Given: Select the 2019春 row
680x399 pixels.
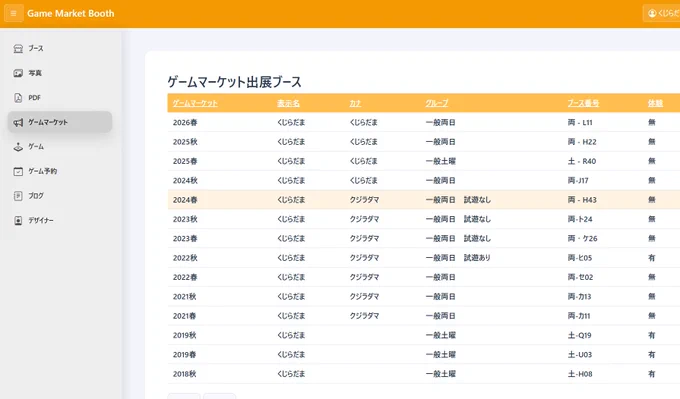Looking at the screenshot, I should [424, 354].
